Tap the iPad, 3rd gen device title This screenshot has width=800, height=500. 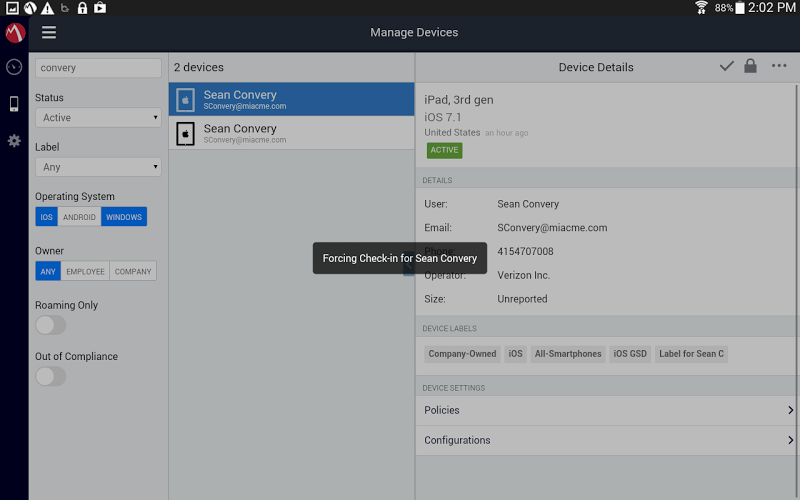459,100
